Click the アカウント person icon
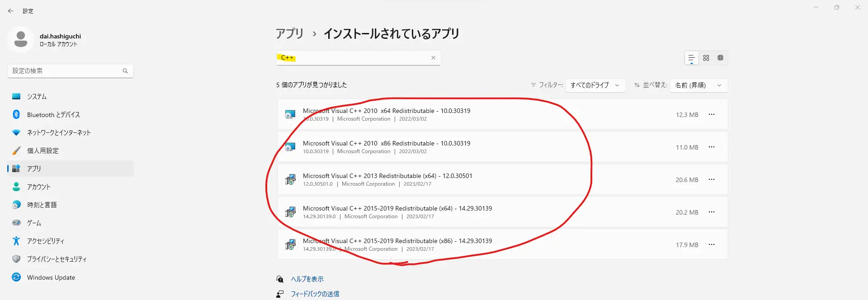 pyautogui.click(x=16, y=186)
